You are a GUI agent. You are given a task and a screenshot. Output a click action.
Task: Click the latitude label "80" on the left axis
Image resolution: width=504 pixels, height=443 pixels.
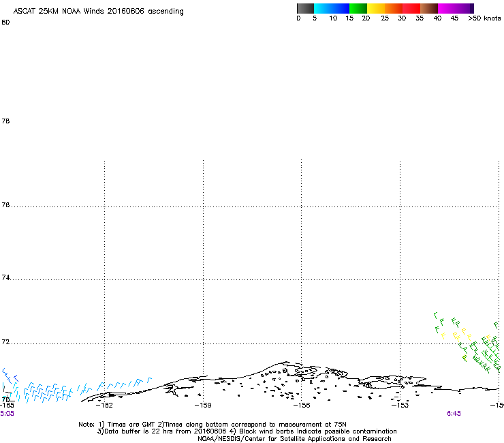tap(5, 22)
